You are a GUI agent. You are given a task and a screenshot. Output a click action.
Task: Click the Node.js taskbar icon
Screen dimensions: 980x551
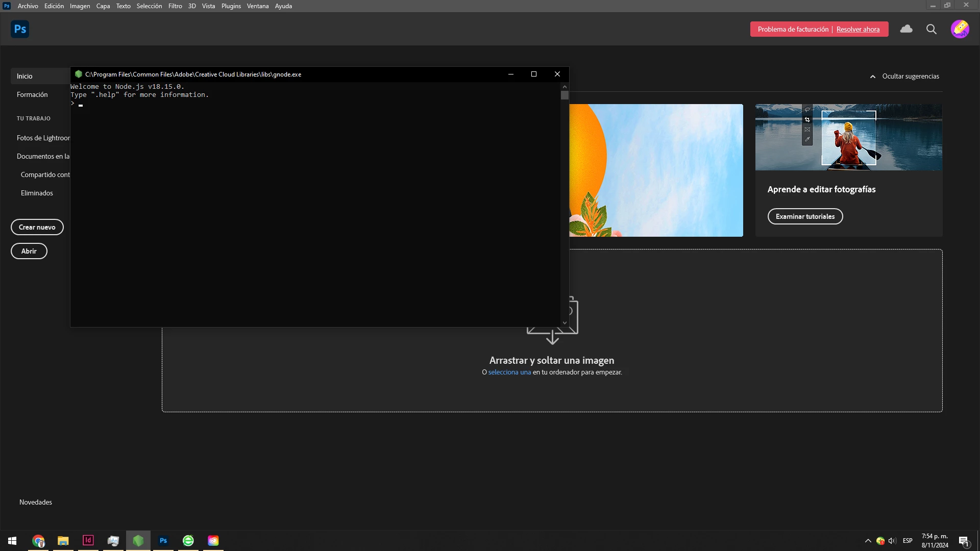coord(138,540)
